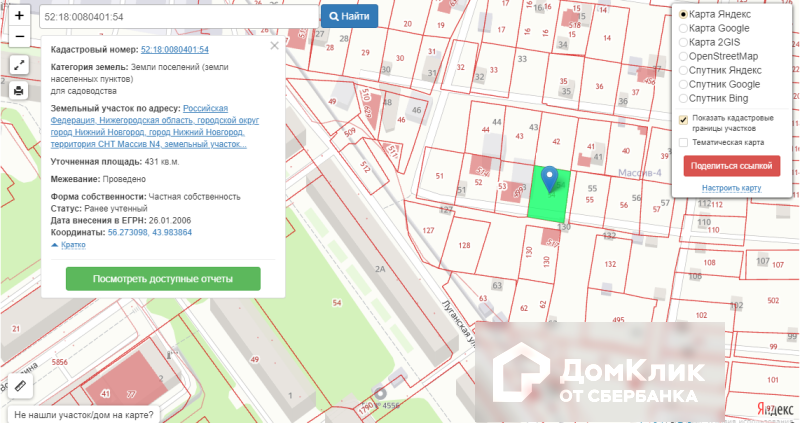Screen dimensions: 800x423
Task: Zoom in with the plus button
Action: [19, 15]
